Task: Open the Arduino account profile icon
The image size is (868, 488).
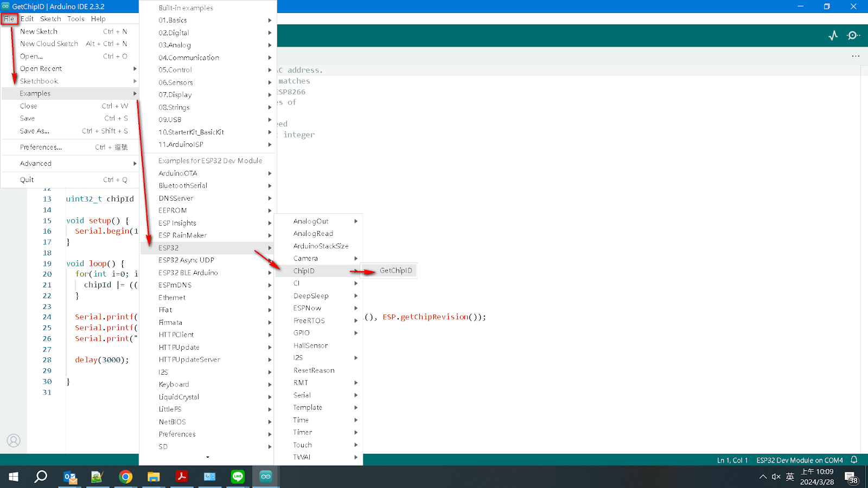Action: click(14, 441)
